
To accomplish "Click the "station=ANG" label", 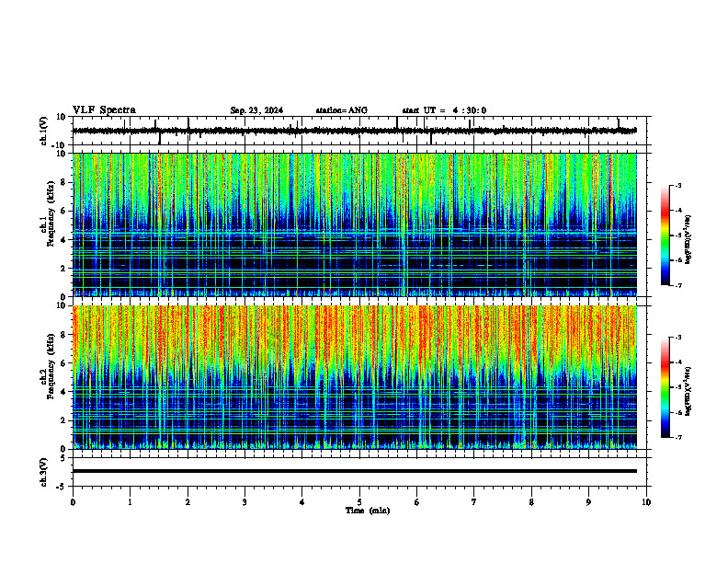I will [341, 110].
